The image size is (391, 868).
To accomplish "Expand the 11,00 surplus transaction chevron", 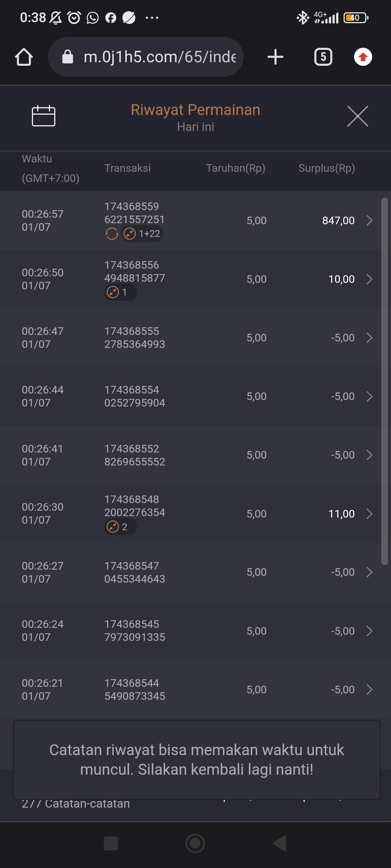I will tap(369, 514).
